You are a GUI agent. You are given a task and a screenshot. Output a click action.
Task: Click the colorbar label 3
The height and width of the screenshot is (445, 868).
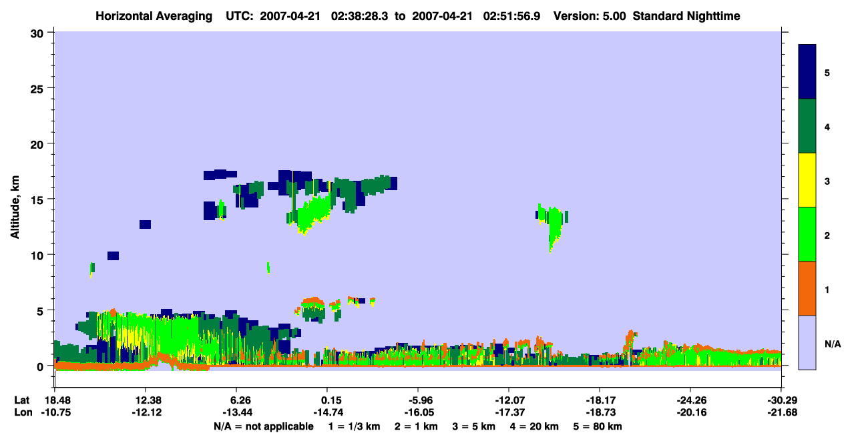[827, 181]
